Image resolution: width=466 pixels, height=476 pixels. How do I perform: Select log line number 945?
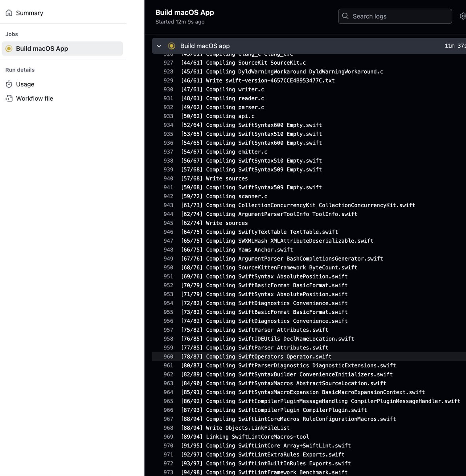click(168, 223)
